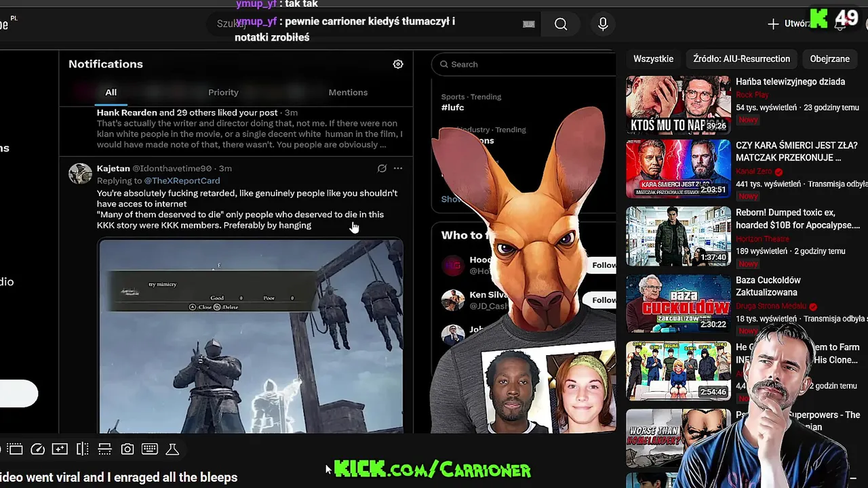Open the Kanał Zero channel name
Viewport: 868px width, 488px height.
[753, 171]
